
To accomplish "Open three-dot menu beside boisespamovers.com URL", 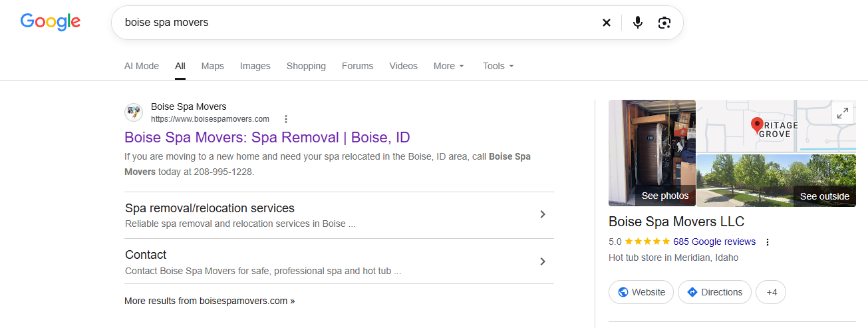I will tap(286, 119).
